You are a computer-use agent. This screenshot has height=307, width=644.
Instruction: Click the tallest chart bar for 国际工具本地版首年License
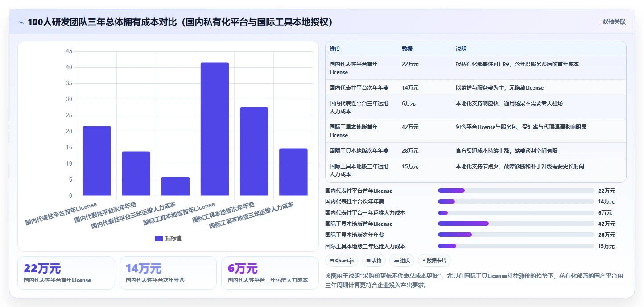(x=215, y=129)
